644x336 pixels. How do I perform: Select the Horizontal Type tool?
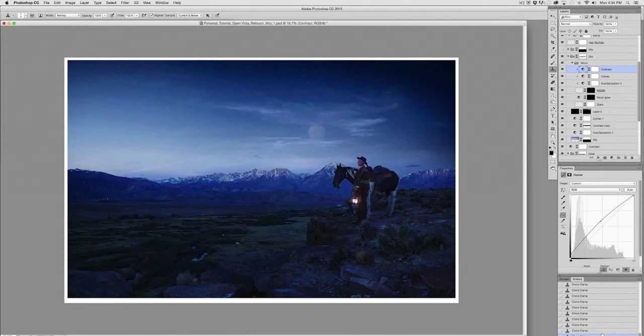[x=553, y=116]
